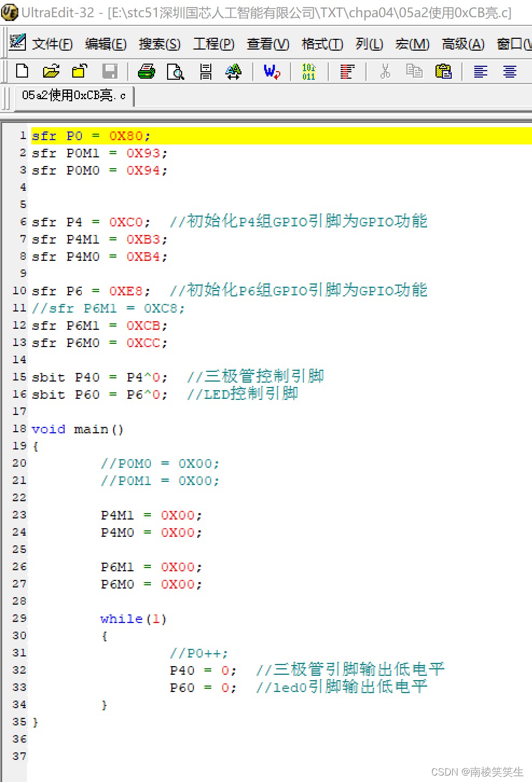Click 'while(1)' on line 29
This screenshot has height=782, width=532.
click(134, 619)
